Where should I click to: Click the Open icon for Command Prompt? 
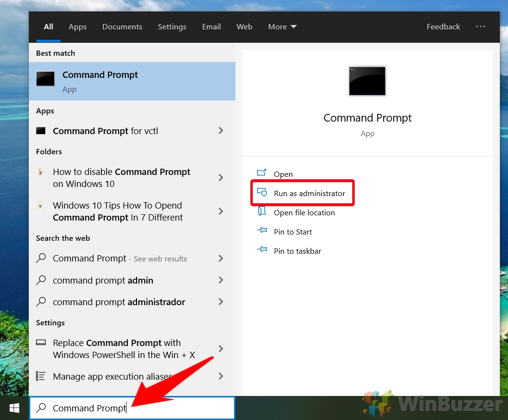point(262,173)
